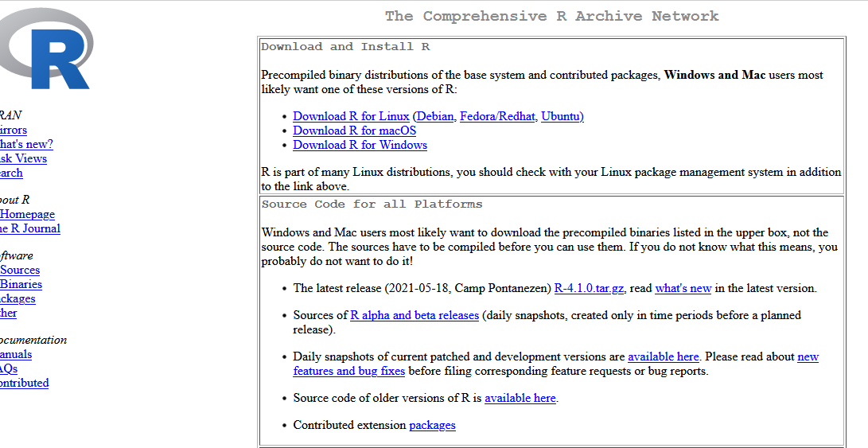
Task: Open the R Journal sidebar link
Action: click(29, 228)
